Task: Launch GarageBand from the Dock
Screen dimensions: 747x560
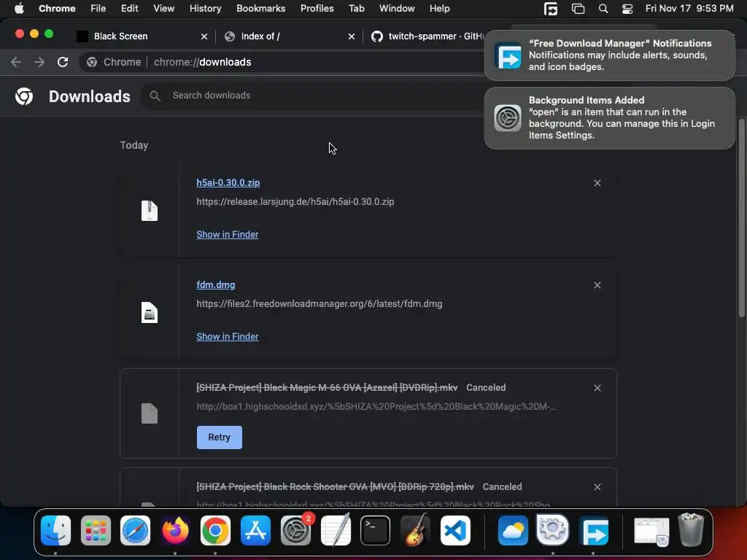Action: tap(415, 530)
